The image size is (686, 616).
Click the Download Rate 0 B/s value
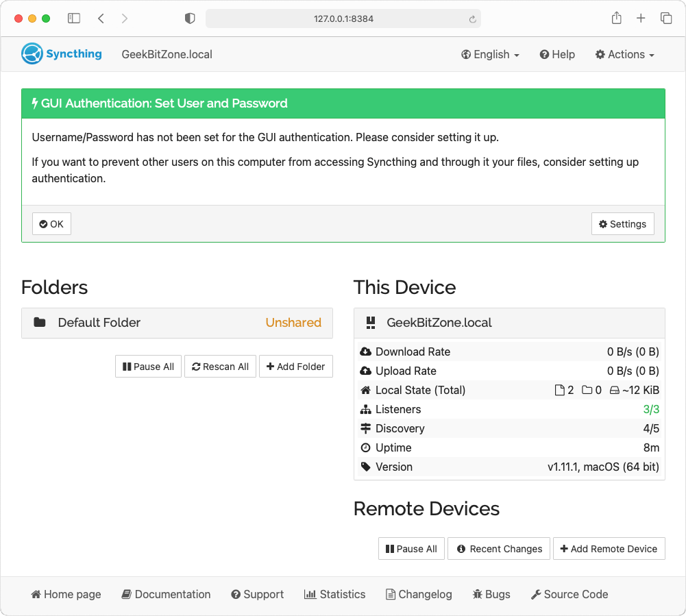(633, 352)
